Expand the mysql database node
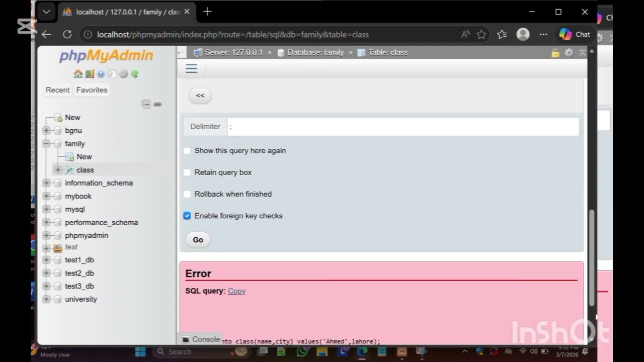 (46, 209)
